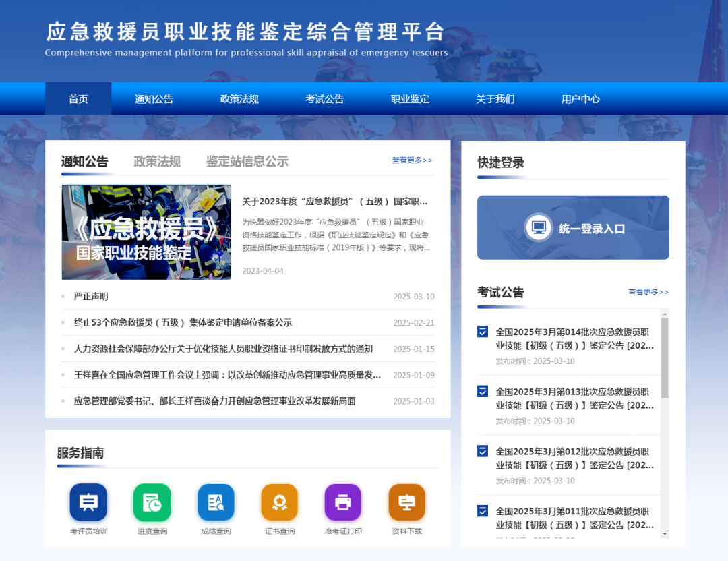Select 职业鉴定 in the navigation bar

[409, 98]
